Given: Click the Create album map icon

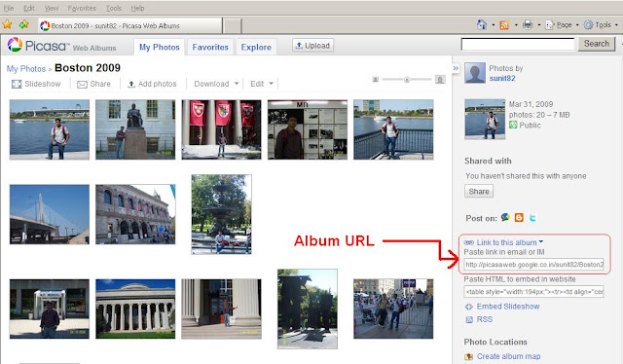Looking at the screenshot, I should [x=469, y=356].
